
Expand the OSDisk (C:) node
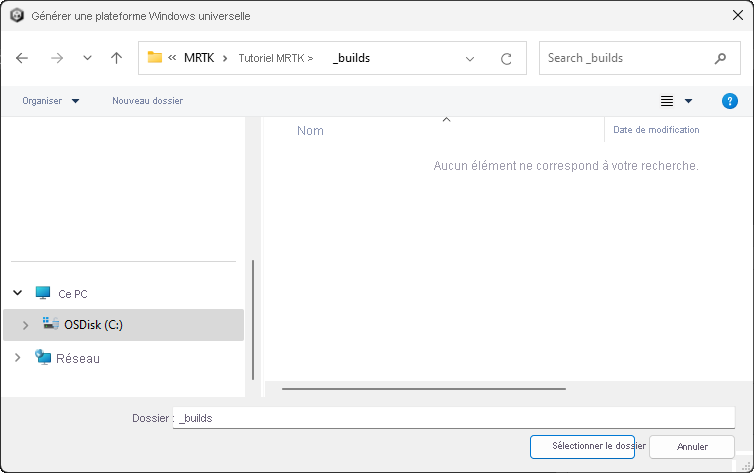point(25,325)
